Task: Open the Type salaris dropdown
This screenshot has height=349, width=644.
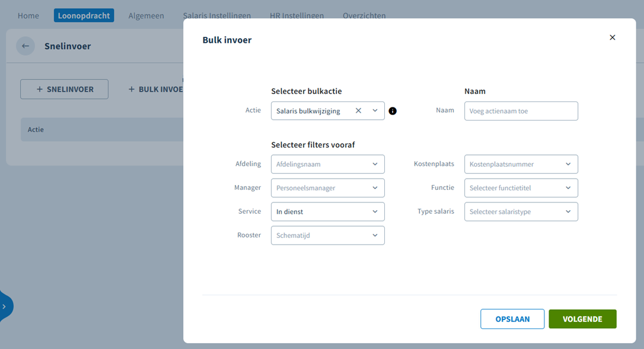Action: click(x=521, y=212)
